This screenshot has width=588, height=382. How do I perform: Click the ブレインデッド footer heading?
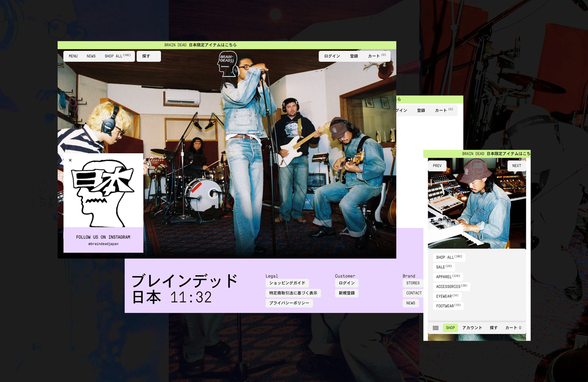(185, 281)
